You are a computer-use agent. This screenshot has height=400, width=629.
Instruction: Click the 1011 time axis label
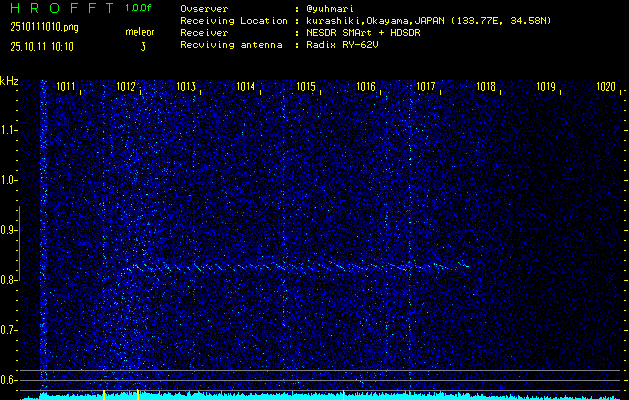point(66,86)
